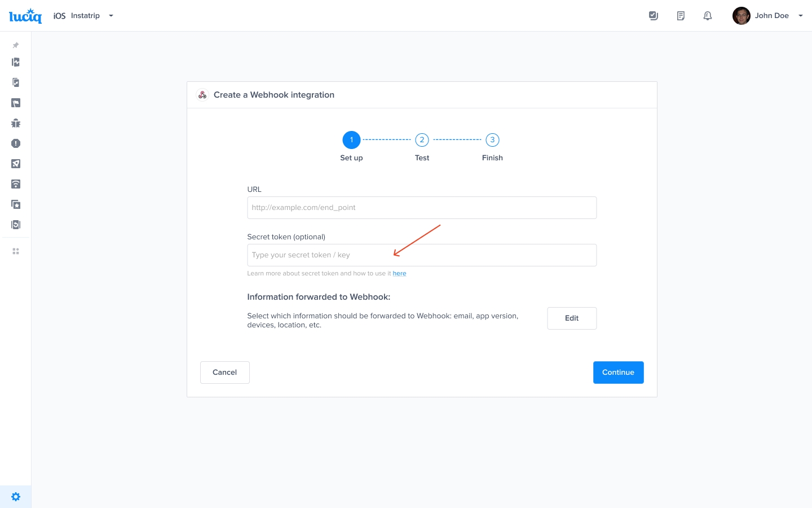Viewport: 812px width, 508px height.
Task: Select the wifi signal icon in sidebar
Action: coord(16,184)
